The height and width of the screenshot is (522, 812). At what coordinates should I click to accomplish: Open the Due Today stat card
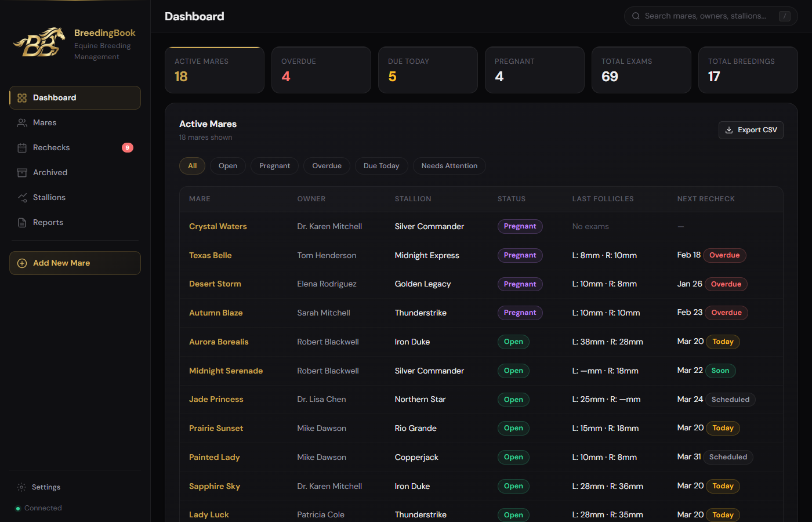pyautogui.click(x=428, y=70)
